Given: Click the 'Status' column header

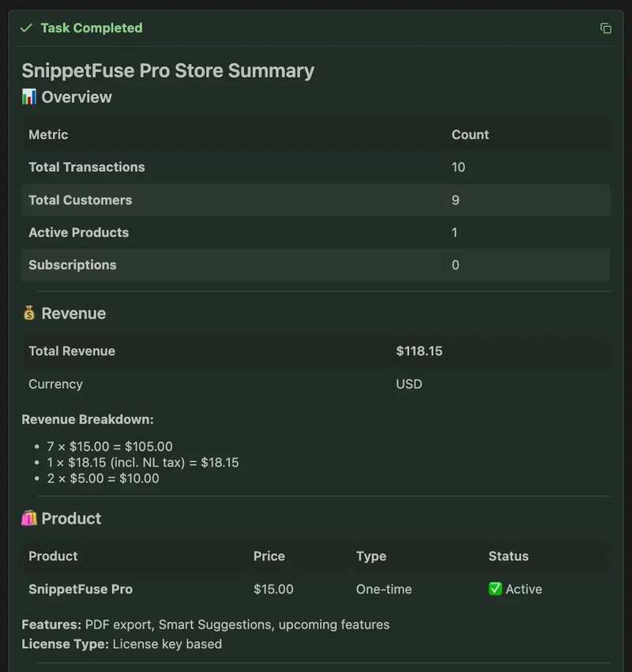Looking at the screenshot, I should 509,556.
